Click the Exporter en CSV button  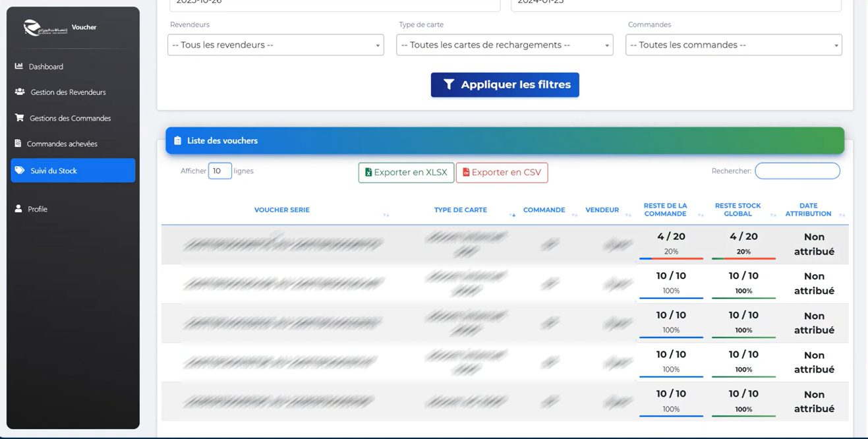pos(502,173)
